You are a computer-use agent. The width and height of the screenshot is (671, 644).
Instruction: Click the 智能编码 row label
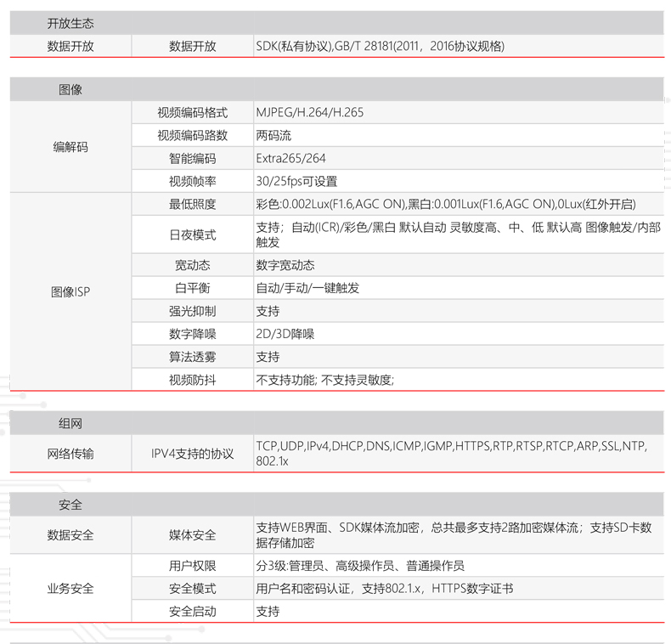pos(193,158)
